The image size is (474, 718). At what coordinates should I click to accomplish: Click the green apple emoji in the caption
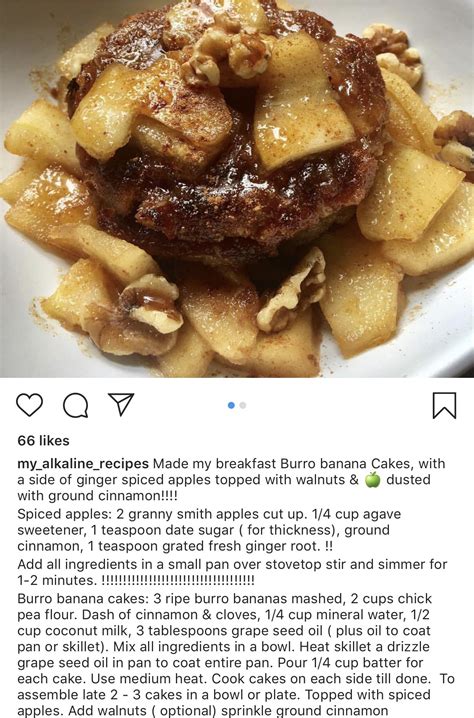[x=373, y=479]
